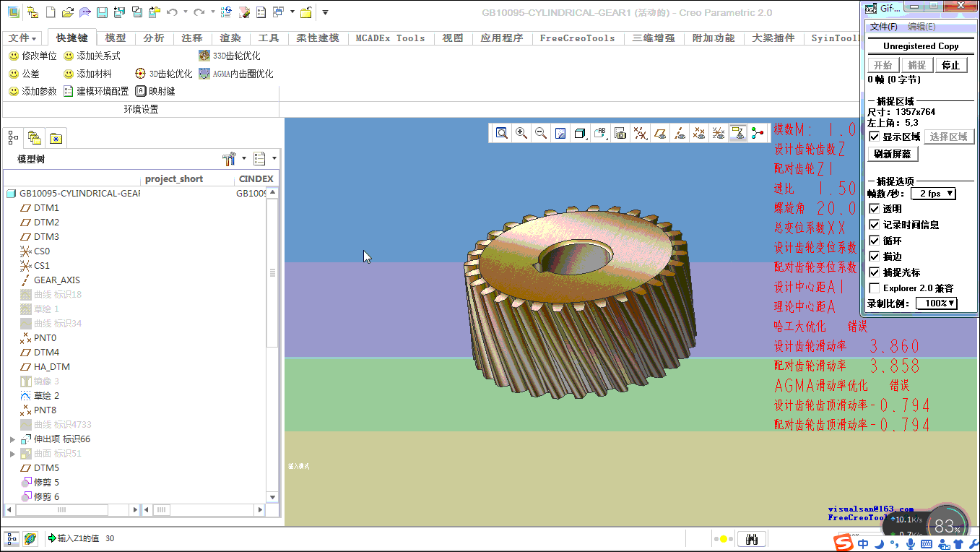The width and height of the screenshot is (980, 552).
Task: Open the model tree settings dropdown arrow
Action: click(x=243, y=158)
